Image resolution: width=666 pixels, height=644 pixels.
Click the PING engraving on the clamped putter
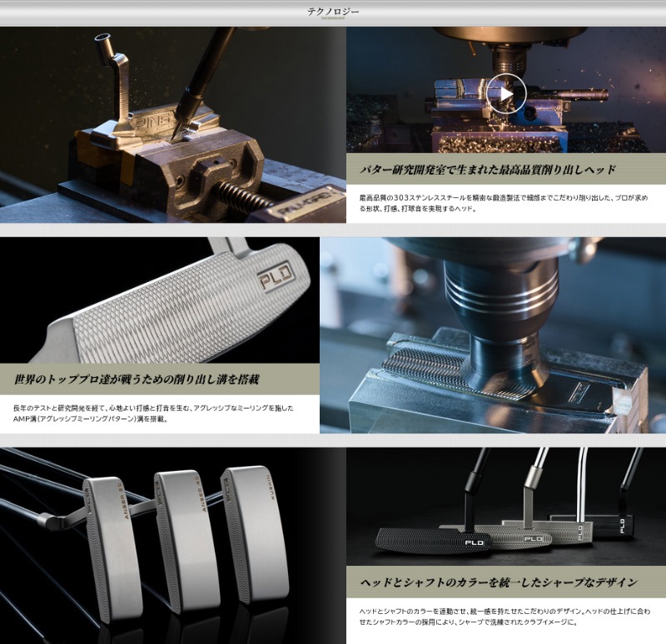[152, 122]
